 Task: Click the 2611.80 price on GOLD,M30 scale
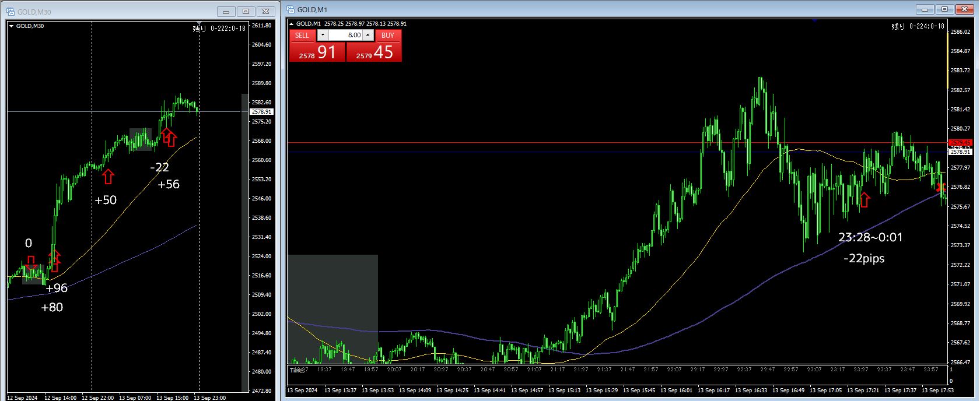tap(262, 26)
